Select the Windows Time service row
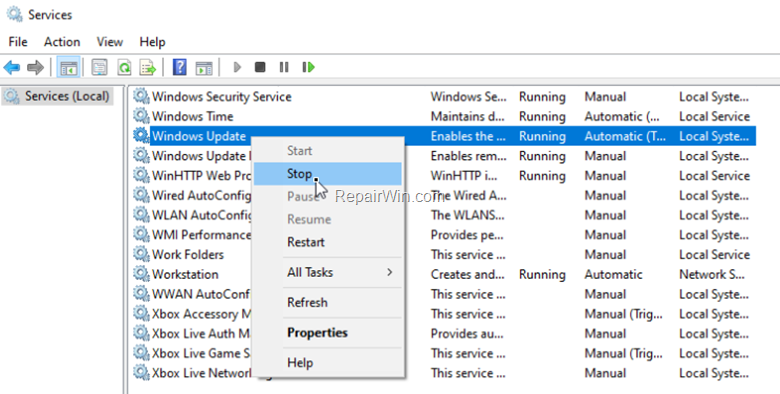 [x=444, y=116]
